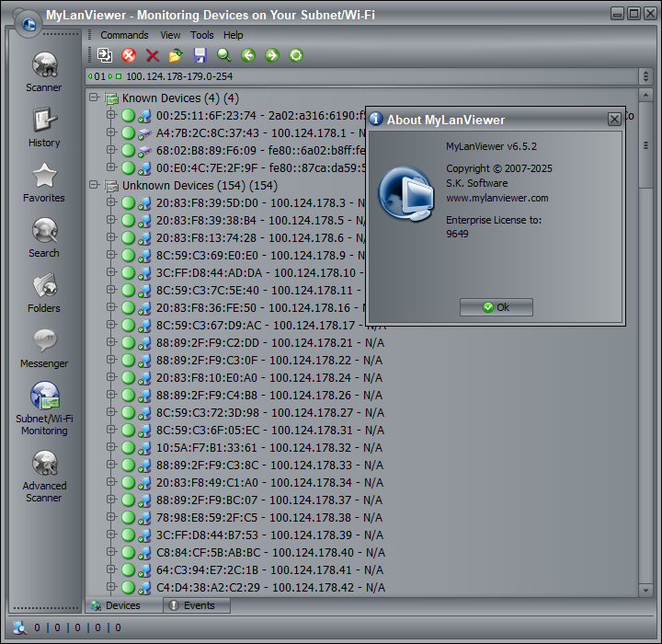Click Ok in About MyLanViewer dialog
662x644 pixels.
[496, 307]
